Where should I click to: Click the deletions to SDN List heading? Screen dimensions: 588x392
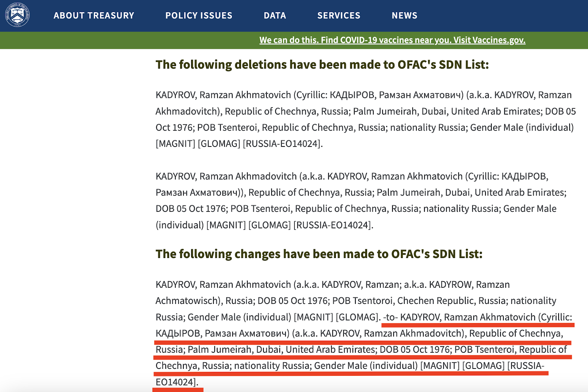click(322, 65)
